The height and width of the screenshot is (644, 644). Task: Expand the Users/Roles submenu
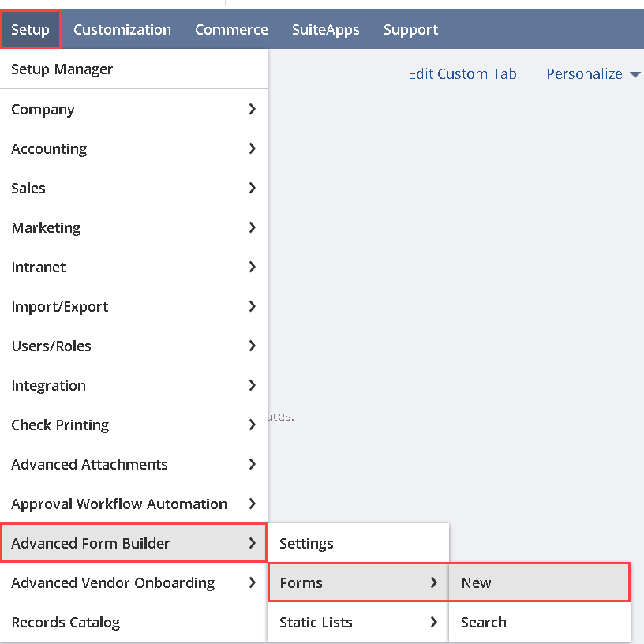[51, 346]
